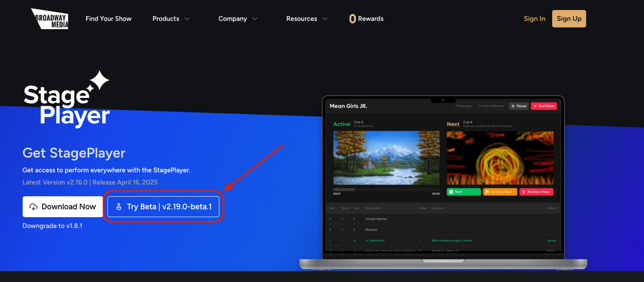Click the 00:05 duration timestamp
644x282 pixels.
[436, 194]
